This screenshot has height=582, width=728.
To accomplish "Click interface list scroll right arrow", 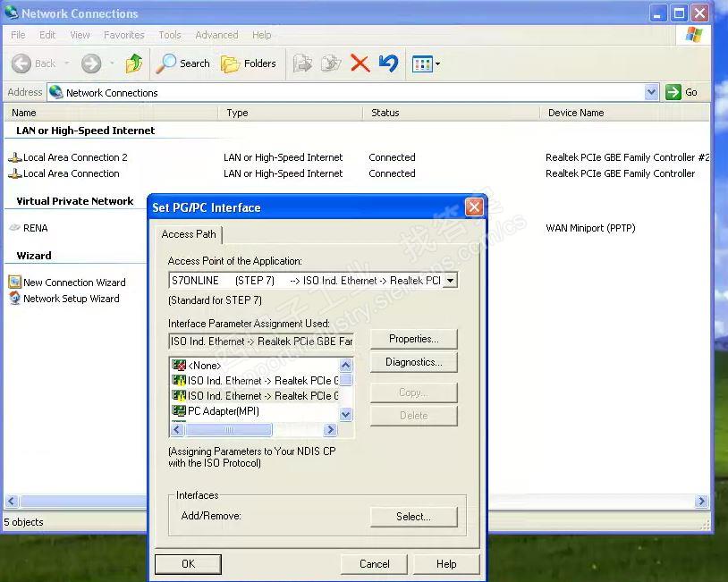I will pos(330,430).
